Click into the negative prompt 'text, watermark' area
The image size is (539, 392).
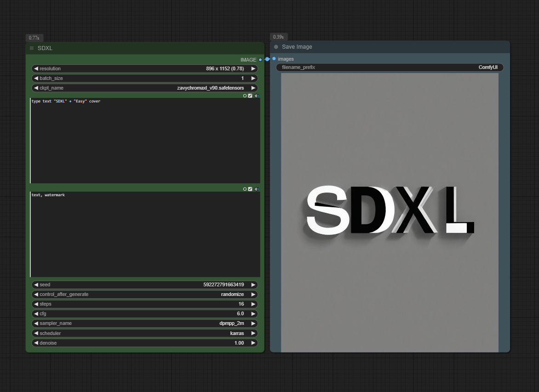click(145, 234)
